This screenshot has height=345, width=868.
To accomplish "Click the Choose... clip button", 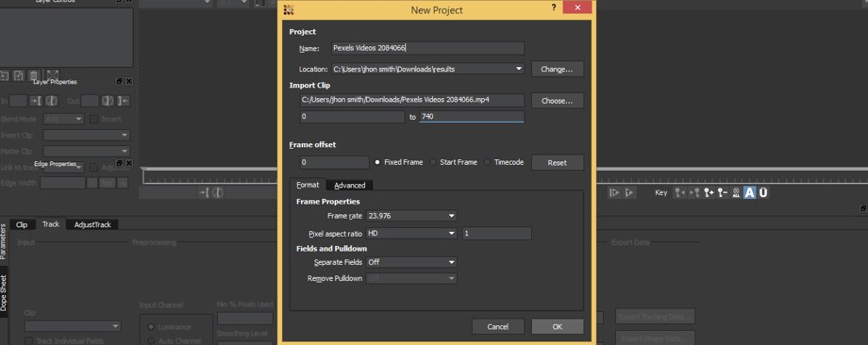I will 558,101.
